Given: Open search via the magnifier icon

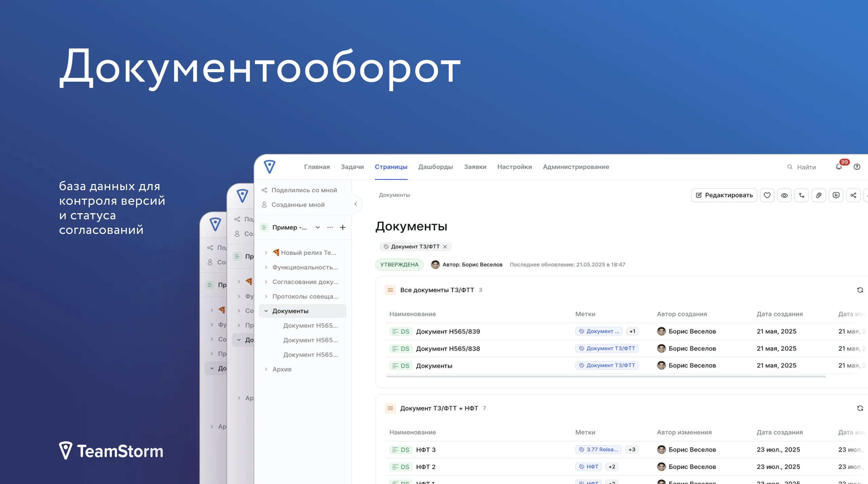Looking at the screenshot, I should click(x=790, y=167).
